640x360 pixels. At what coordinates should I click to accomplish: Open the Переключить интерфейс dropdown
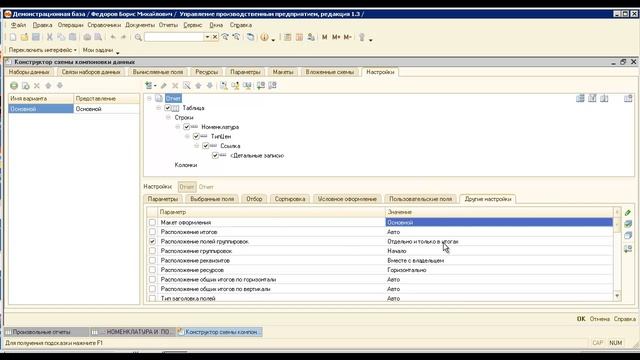click(x=42, y=50)
